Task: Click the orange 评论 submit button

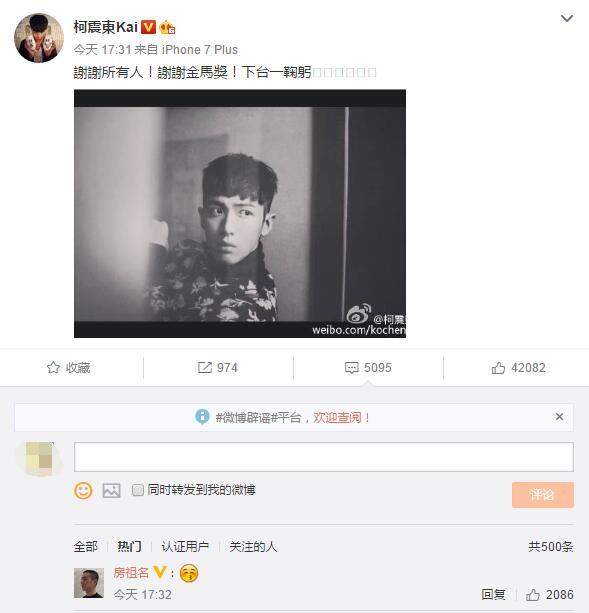Action: [x=543, y=495]
